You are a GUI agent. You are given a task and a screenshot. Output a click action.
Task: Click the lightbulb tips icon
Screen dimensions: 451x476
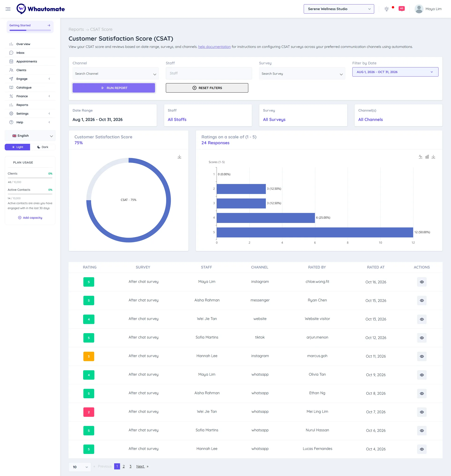click(386, 9)
